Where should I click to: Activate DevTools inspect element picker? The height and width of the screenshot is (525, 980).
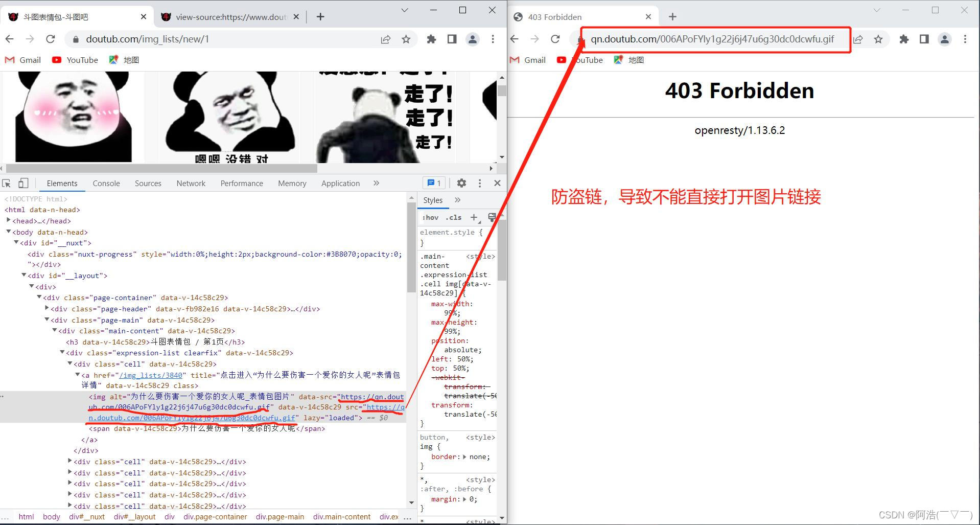tap(7, 183)
